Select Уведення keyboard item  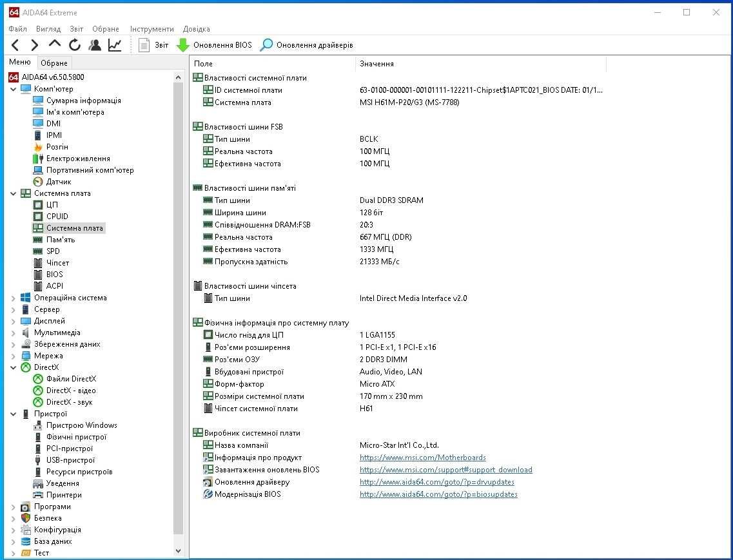(x=56, y=483)
